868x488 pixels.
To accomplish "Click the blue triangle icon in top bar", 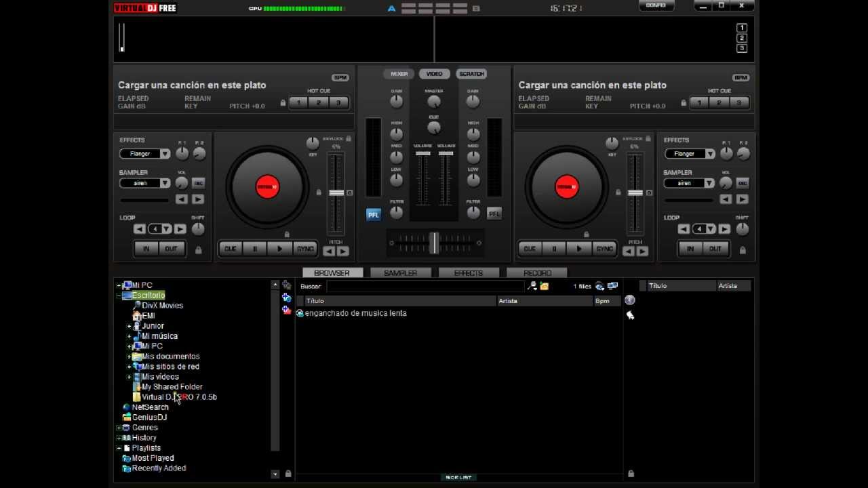I will (x=391, y=9).
